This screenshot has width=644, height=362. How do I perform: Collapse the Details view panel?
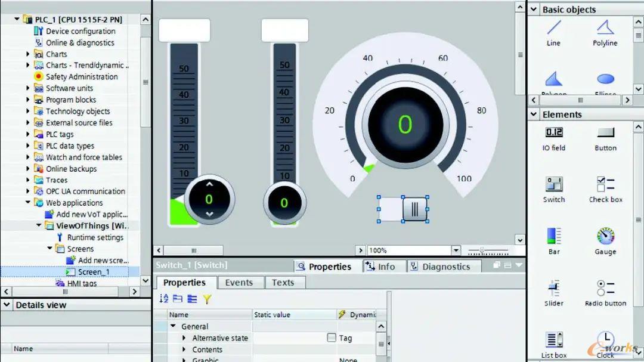click(7, 305)
